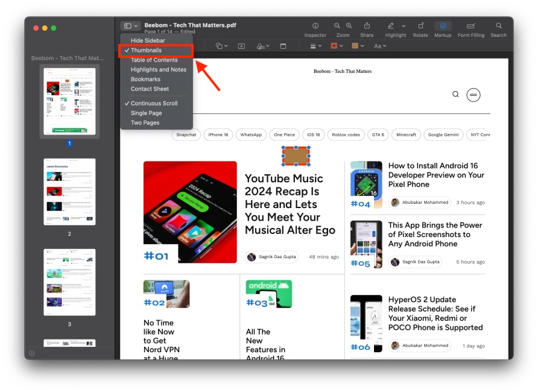Click the Google Gemini topic tag
The width and height of the screenshot is (538, 392).
(x=443, y=134)
